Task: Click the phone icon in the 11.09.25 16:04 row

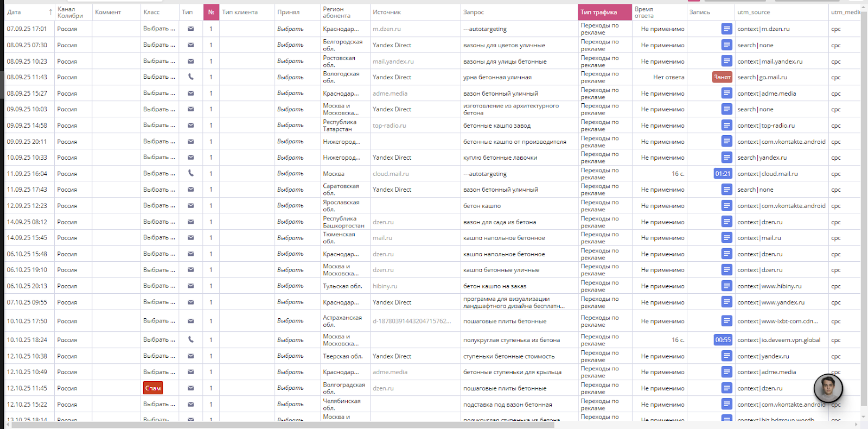Action: pyautogui.click(x=190, y=174)
